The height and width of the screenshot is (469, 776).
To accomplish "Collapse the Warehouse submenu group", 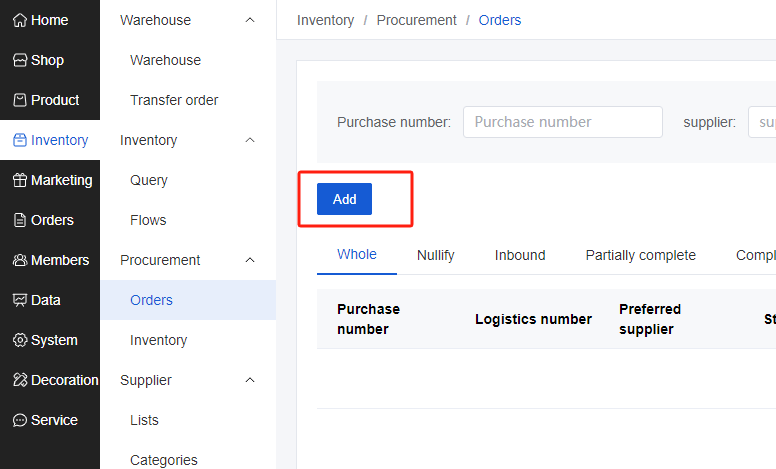I will click(x=250, y=20).
